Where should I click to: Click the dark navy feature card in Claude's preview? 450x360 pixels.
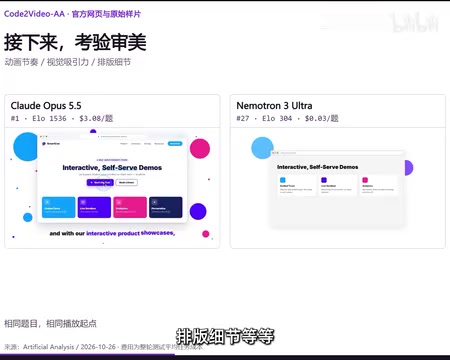coord(166,207)
